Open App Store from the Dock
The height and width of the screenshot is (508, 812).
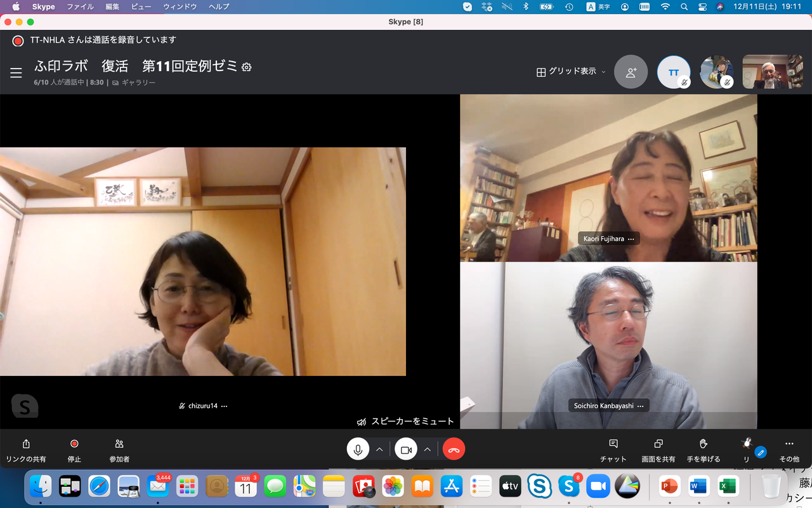click(x=451, y=486)
